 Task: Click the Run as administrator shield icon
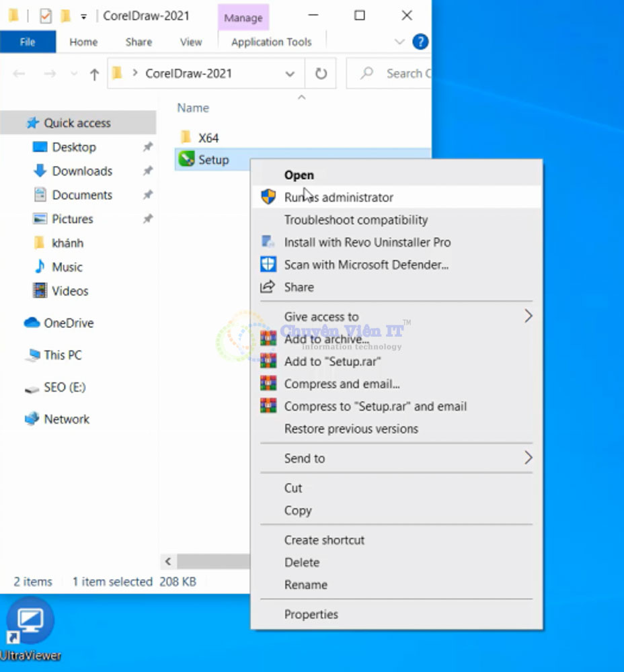pos(268,197)
